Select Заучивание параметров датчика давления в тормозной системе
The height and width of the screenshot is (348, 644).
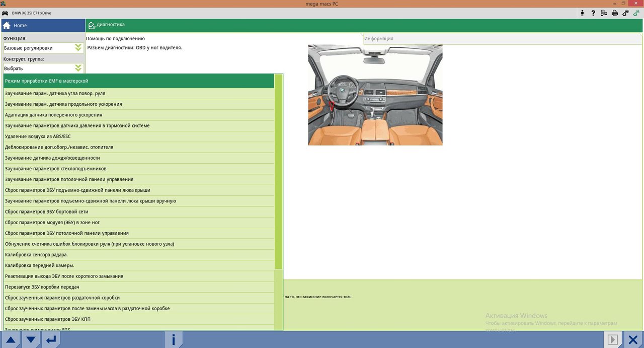139,126
